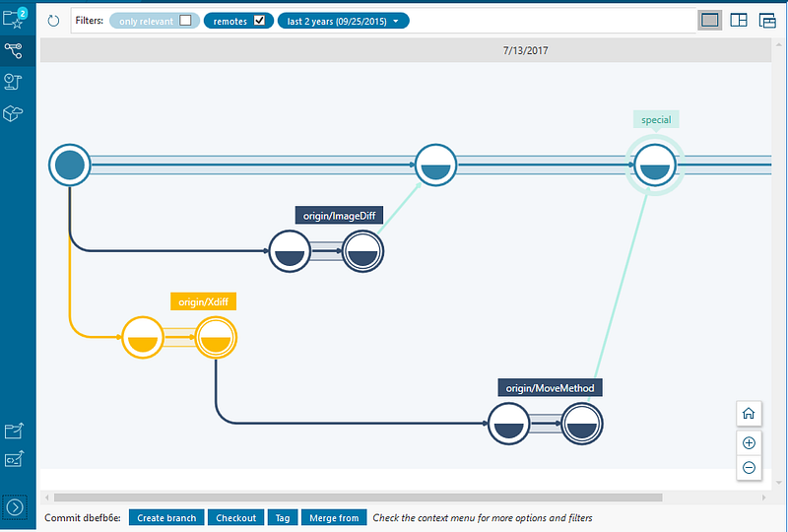Click the 'Checkout' button
The width and height of the screenshot is (788, 532).
[x=235, y=518]
